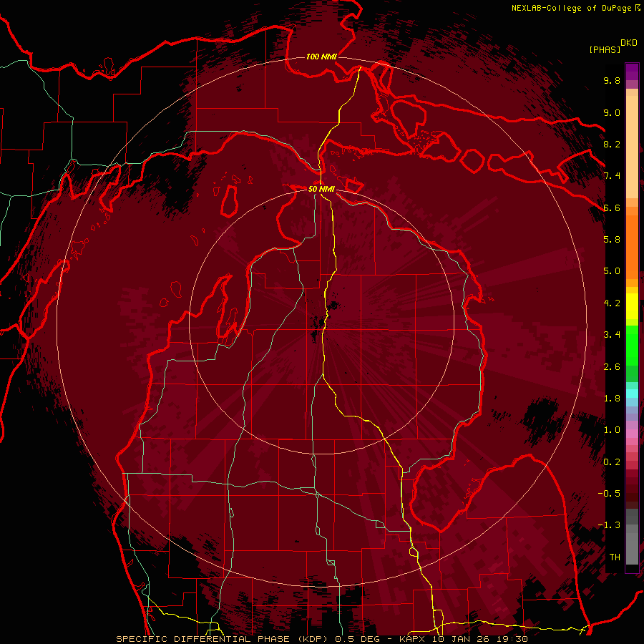Image resolution: width=644 pixels, height=644 pixels.
Task: Select the DKD legend heading
Action: (x=629, y=43)
